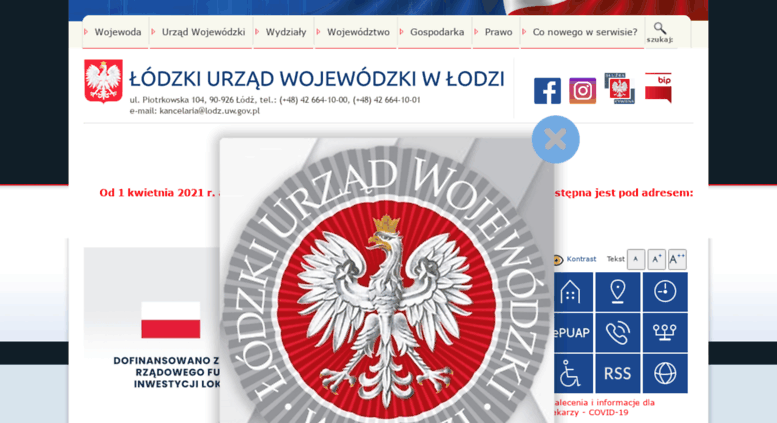Open the Facebook page icon
This screenshot has height=423, width=777.
pos(547,91)
